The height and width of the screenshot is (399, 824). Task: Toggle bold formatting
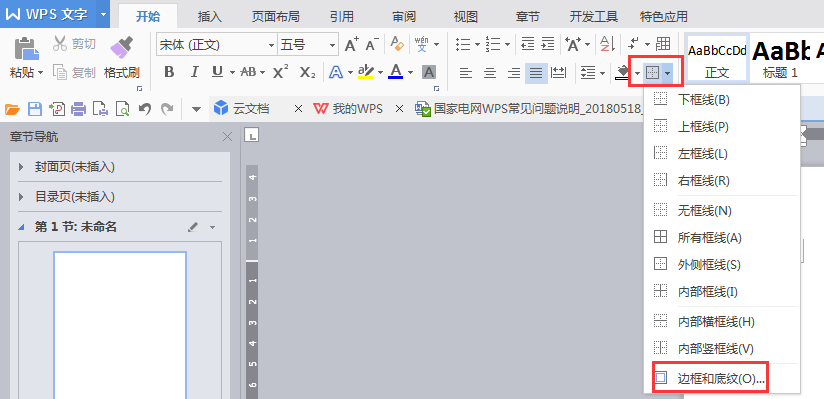(169, 72)
